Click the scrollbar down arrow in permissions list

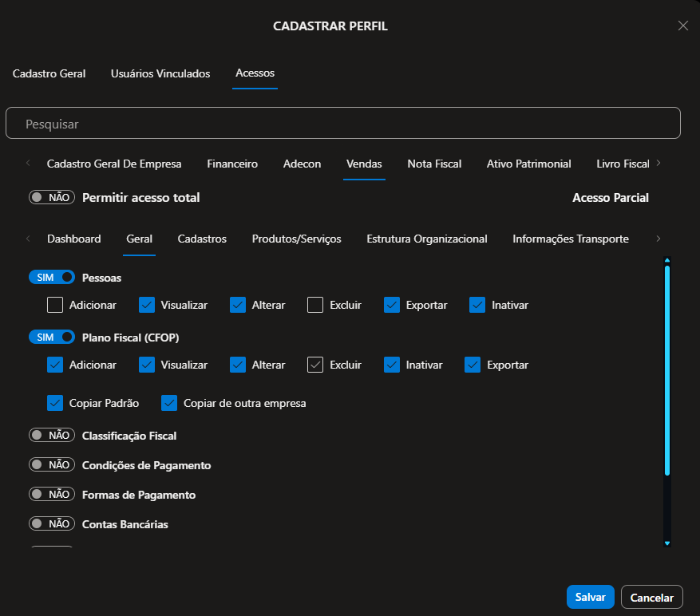point(667,543)
